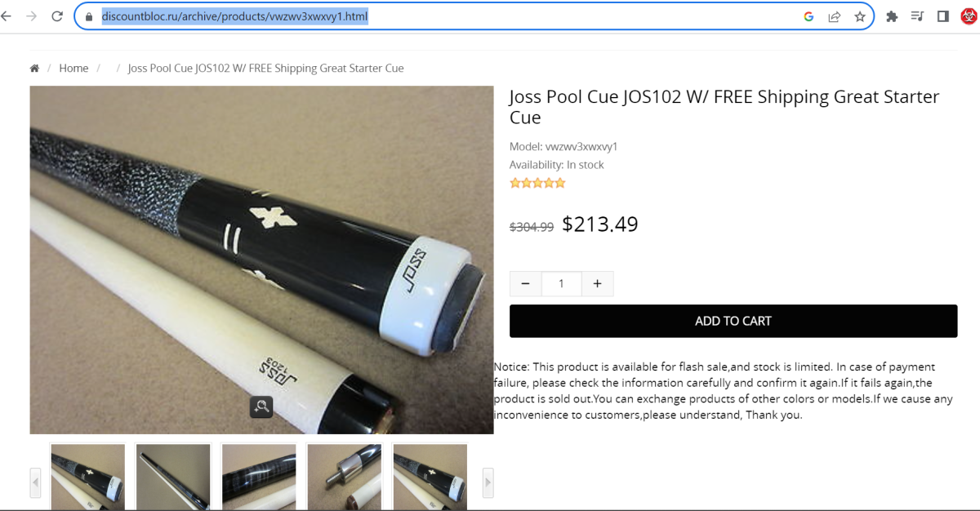The width and height of the screenshot is (980, 511).
Task: Open the red biohazard profile avatar
Action: click(x=968, y=16)
